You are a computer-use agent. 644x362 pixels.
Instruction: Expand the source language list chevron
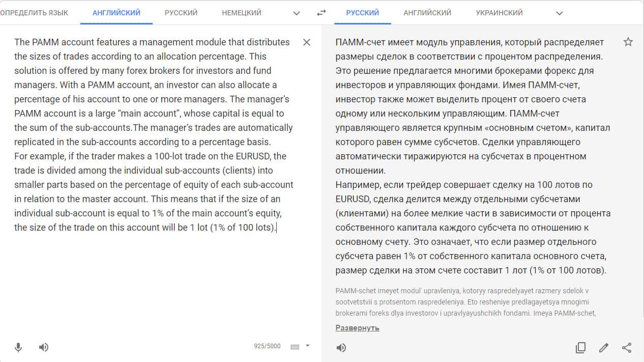click(297, 13)
